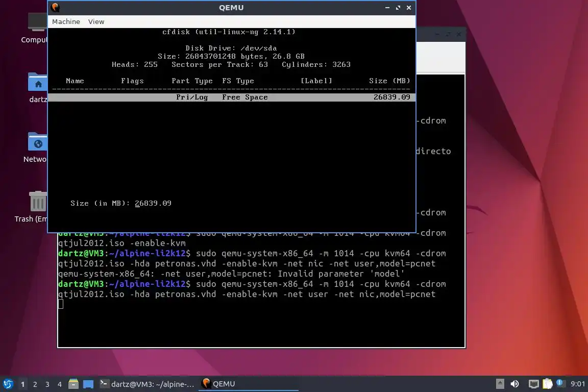Click the last command line ending 'nic,model=pcnet'
The image size is (588, 392).
247,294
